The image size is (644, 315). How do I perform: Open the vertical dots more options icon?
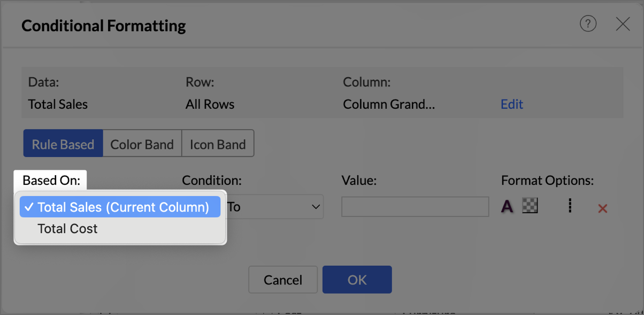coord(570,206)
